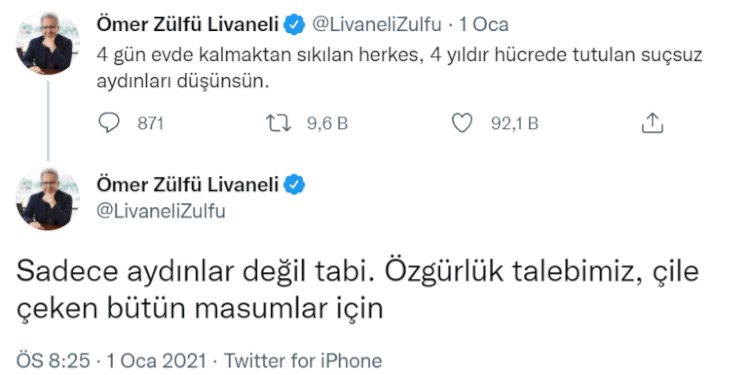Click the verified badge in the second tweet
The image size is (750, 375).
point(295,185)
